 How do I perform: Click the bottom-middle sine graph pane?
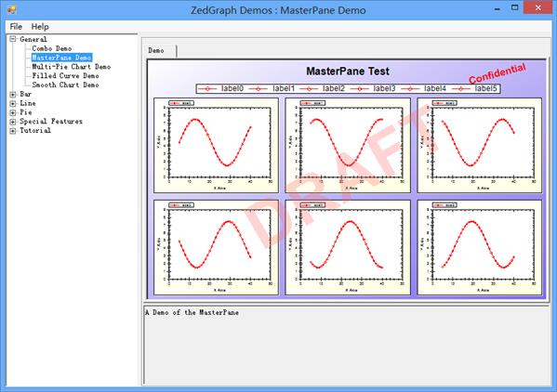(348, 247)
